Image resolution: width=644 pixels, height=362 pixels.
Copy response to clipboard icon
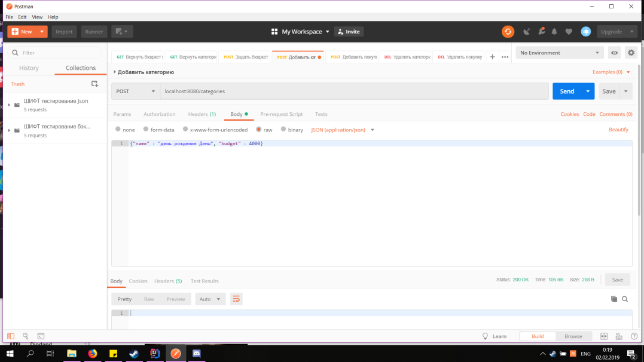coord(614,299)
